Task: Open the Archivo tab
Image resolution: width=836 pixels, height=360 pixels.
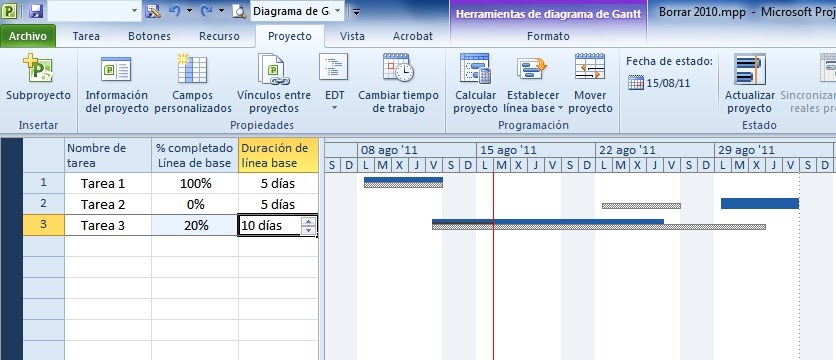Action: coord(28,36)
